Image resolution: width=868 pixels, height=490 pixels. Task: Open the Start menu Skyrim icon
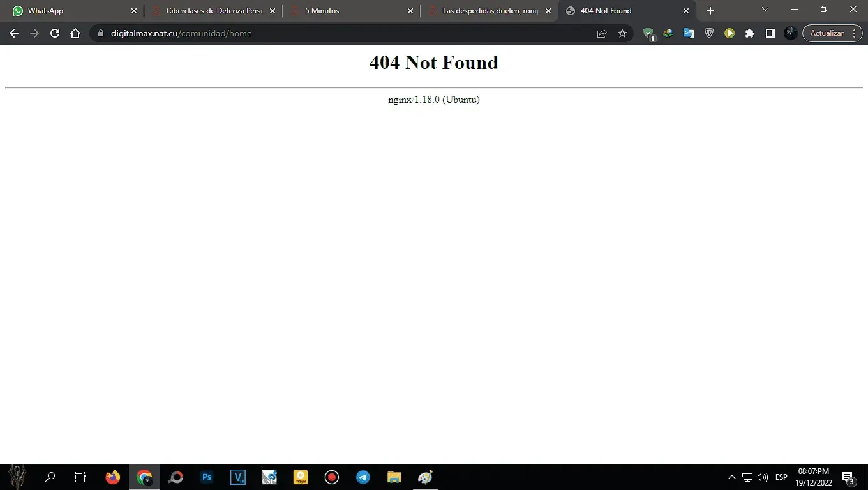point(17,477)
